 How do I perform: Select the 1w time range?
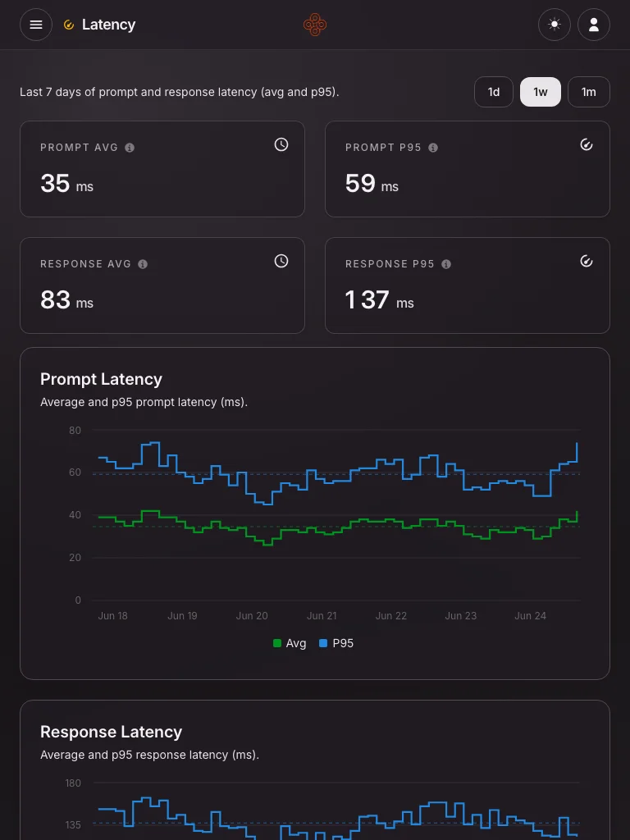click(541, 92)
